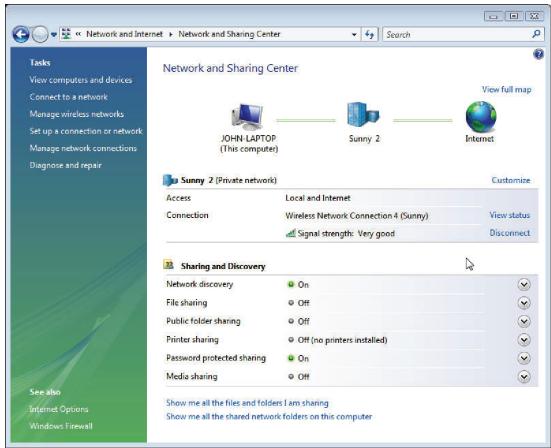Click the control panel icon in address bar
The width and height of the screenshot is (551, 448).
(x=66, y=34)
